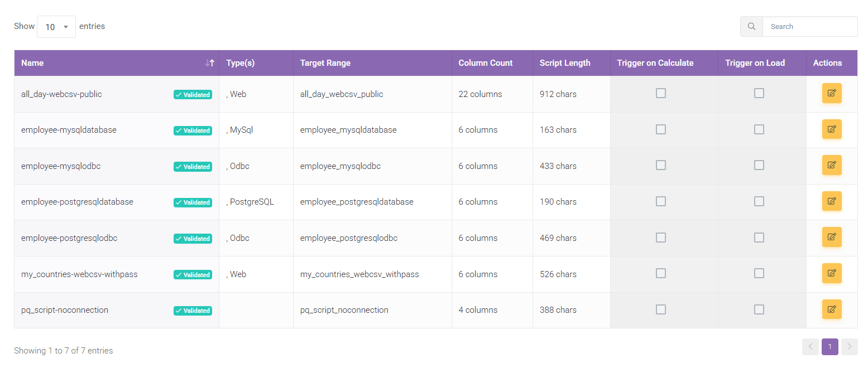Enable Trigger on Load for my_countries-webcsv-withpass
Image resolution: width=868 pixels, height=368 pixels.
click(x=759, y=273)
